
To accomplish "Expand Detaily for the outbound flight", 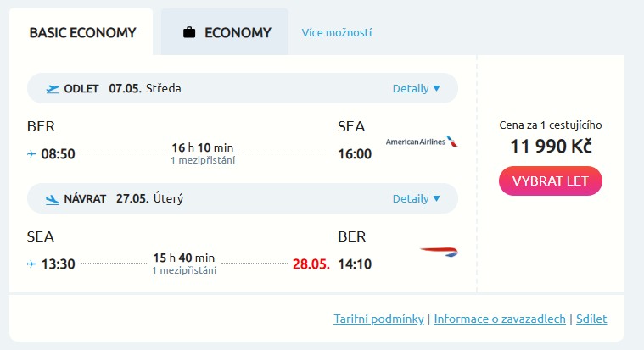I will 416,88.
